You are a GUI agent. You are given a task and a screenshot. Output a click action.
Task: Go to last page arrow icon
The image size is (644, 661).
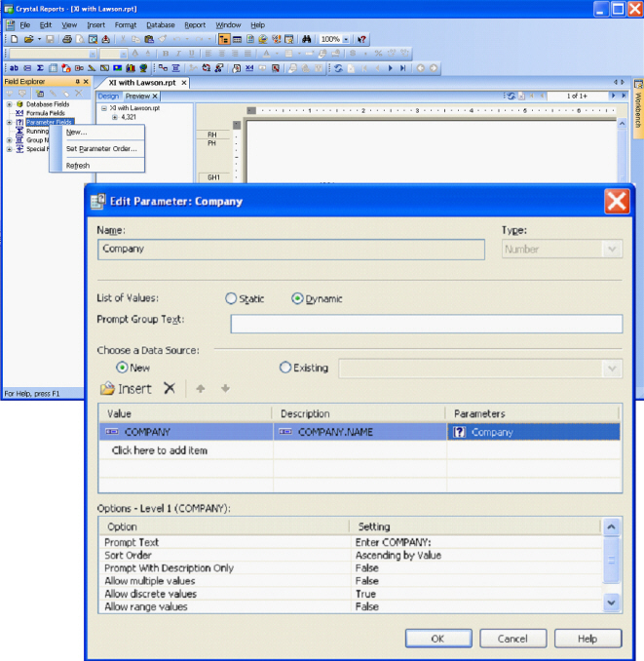403,68
